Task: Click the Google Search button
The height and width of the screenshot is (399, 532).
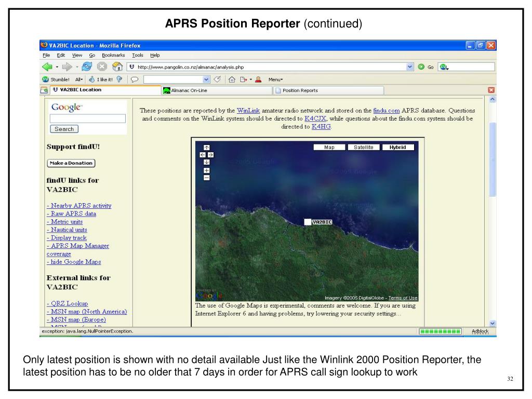Action: click(x=64, y=129)
